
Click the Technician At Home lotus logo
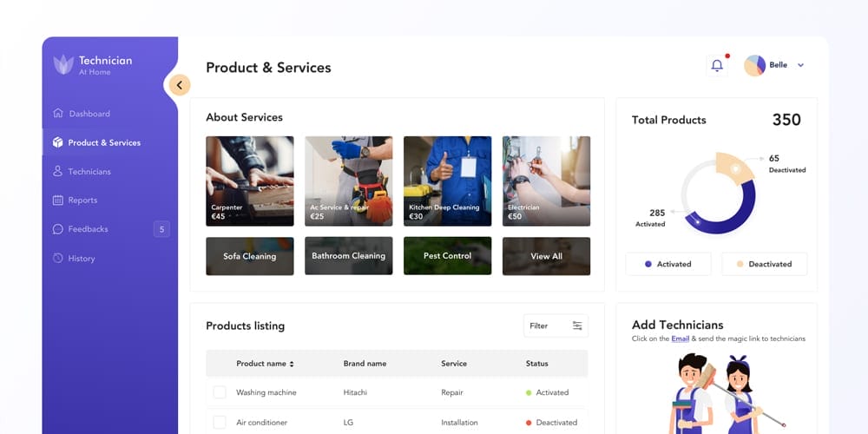[63, 65]
